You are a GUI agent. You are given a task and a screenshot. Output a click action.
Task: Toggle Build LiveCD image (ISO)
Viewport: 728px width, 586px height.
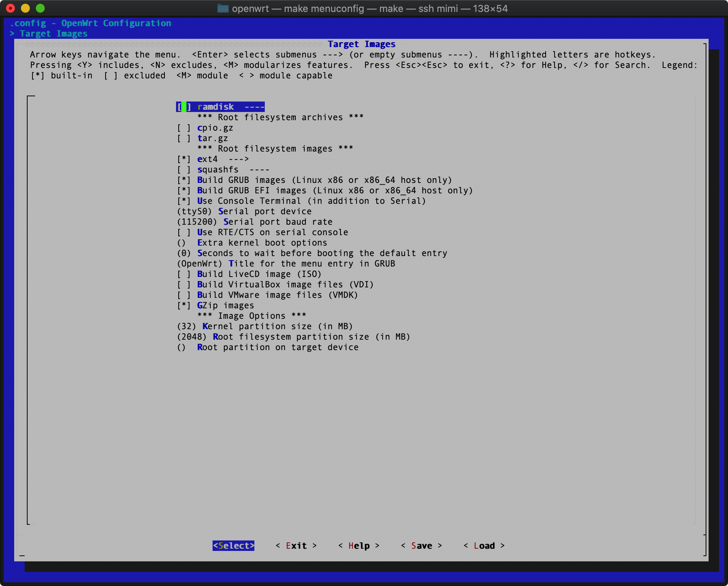[249, 274]
